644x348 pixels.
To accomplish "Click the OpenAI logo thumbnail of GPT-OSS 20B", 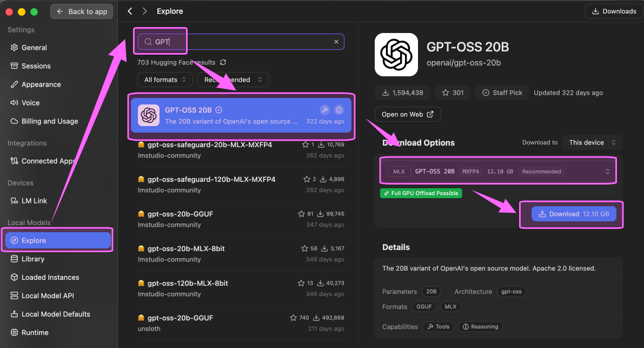I will [396, 55].
